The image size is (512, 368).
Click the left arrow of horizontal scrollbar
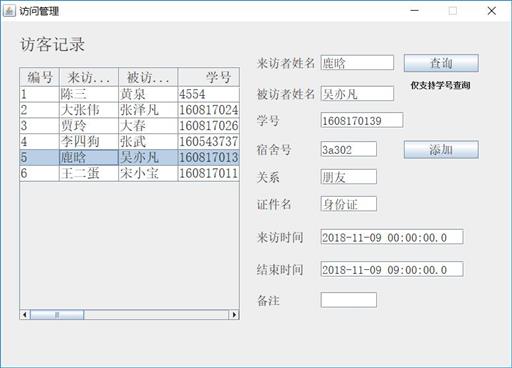point(25,315)
